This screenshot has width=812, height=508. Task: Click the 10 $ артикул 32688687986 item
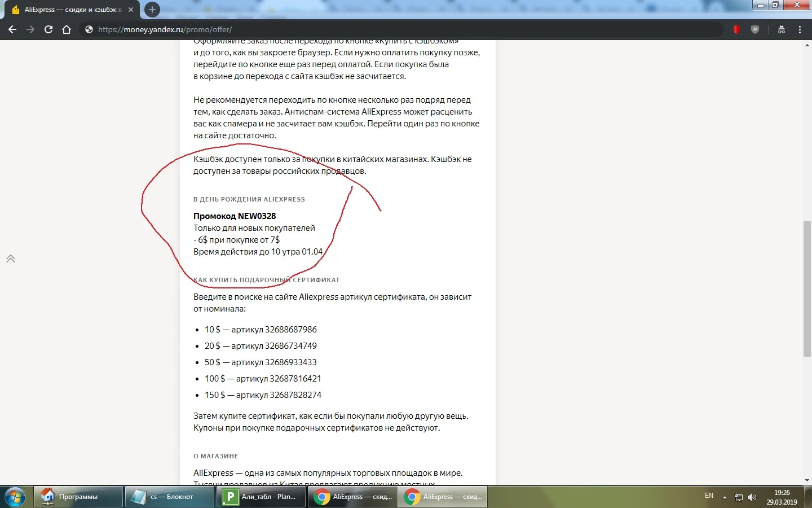(261, 330)
